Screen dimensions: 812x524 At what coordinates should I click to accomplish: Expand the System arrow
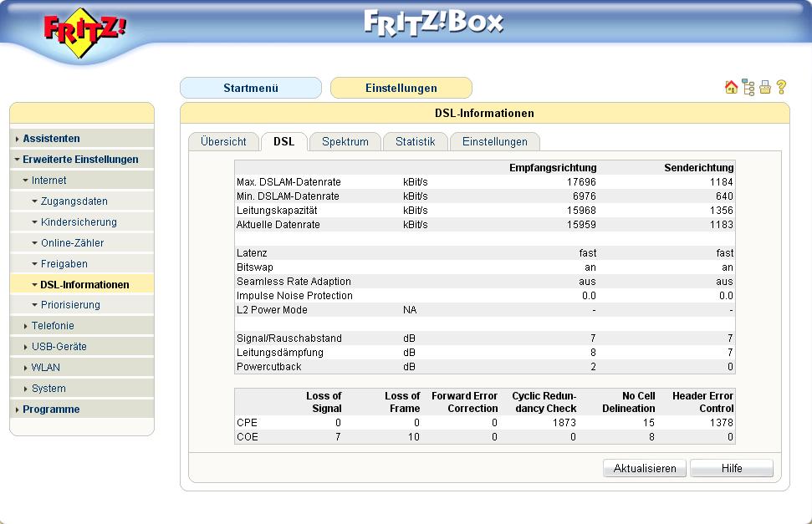point(25,389)
